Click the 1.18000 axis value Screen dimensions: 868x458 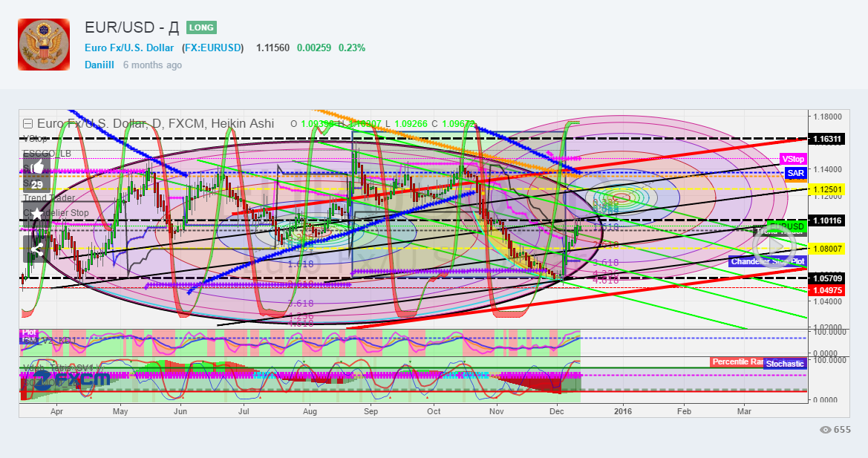[827, 117]
